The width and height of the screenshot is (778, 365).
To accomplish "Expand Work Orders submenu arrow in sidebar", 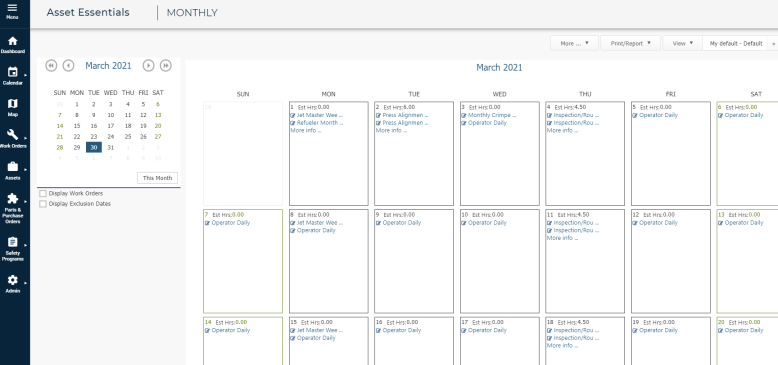I will [x=25, y=137].
